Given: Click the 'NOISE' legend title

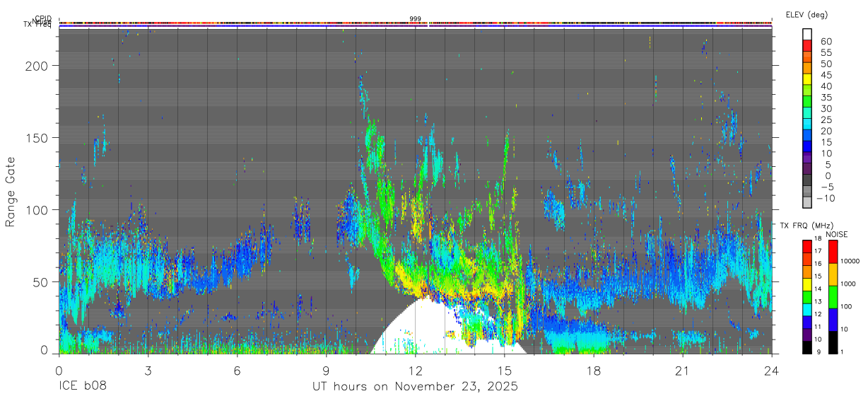Looking at the screenshot, I should pos(836,234).
